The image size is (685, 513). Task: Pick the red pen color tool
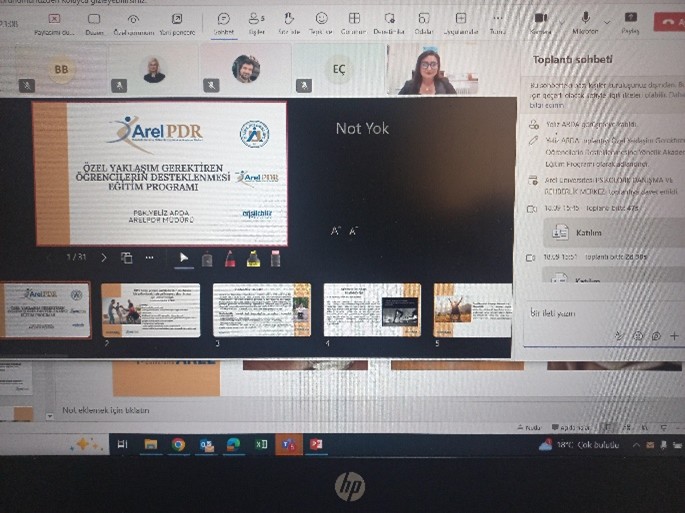click(x=230, y=258)
